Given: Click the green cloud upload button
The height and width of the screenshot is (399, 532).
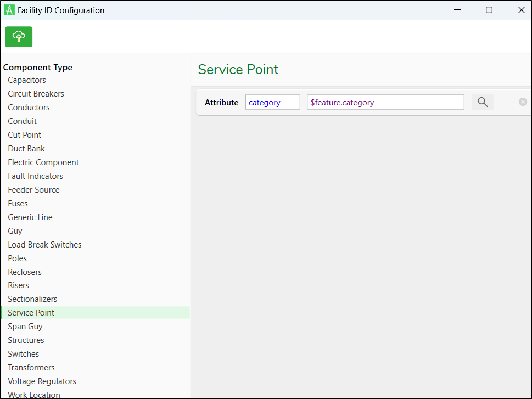Looking at the screenshot, I should click(19, 37).
